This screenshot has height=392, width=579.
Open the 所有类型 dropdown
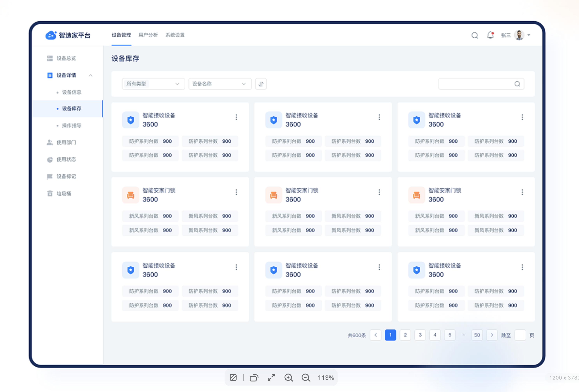coord(153,84)
